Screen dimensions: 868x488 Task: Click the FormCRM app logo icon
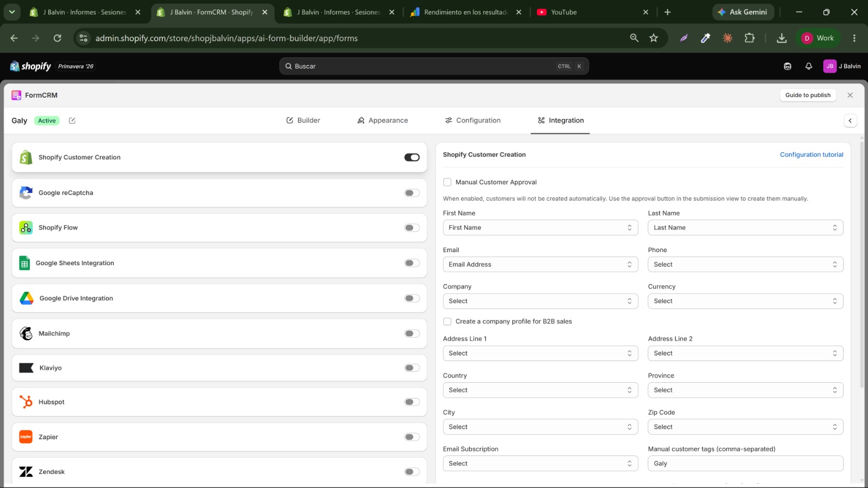coord(16,95)
